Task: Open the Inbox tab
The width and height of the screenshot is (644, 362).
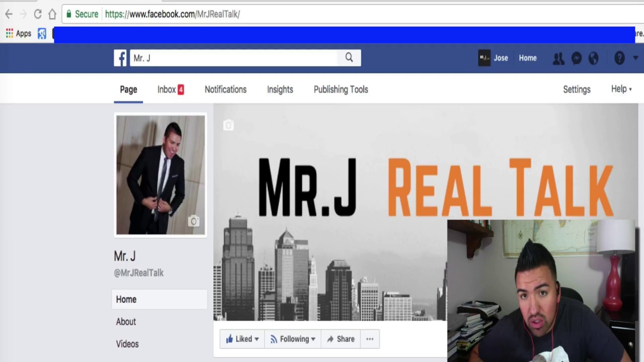Action: pyautogui.click(x=171, y=89)
